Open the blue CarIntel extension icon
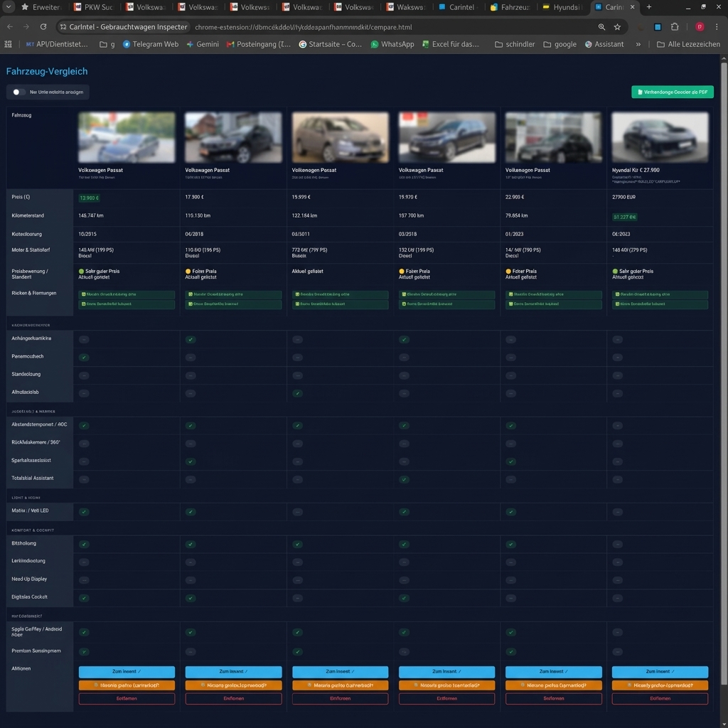The width and height of the screenshot is (728, 728). point(658,27)
